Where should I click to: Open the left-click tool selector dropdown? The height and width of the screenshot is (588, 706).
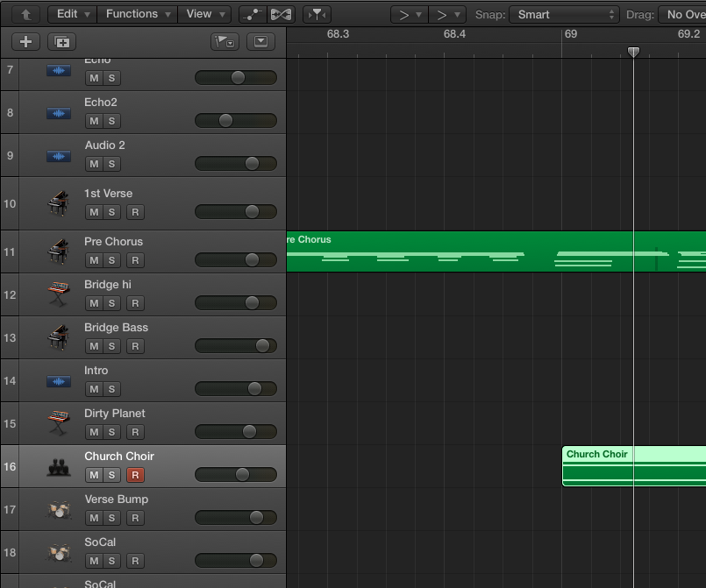[410, 15]
